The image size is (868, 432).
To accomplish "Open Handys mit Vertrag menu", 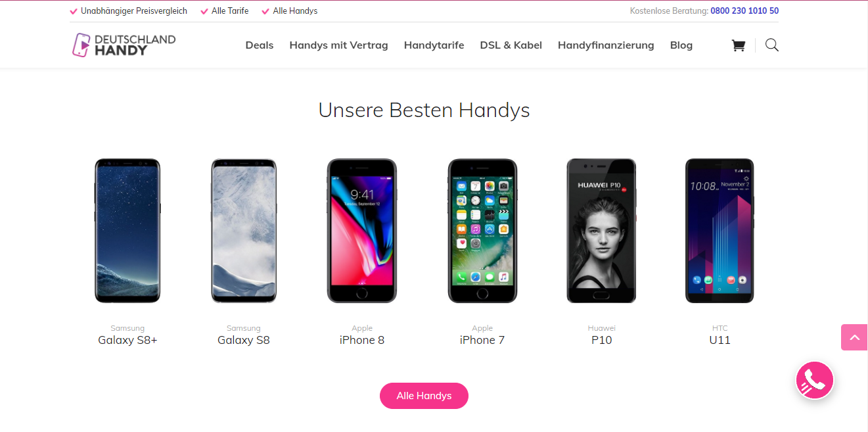I will (338, 45).
